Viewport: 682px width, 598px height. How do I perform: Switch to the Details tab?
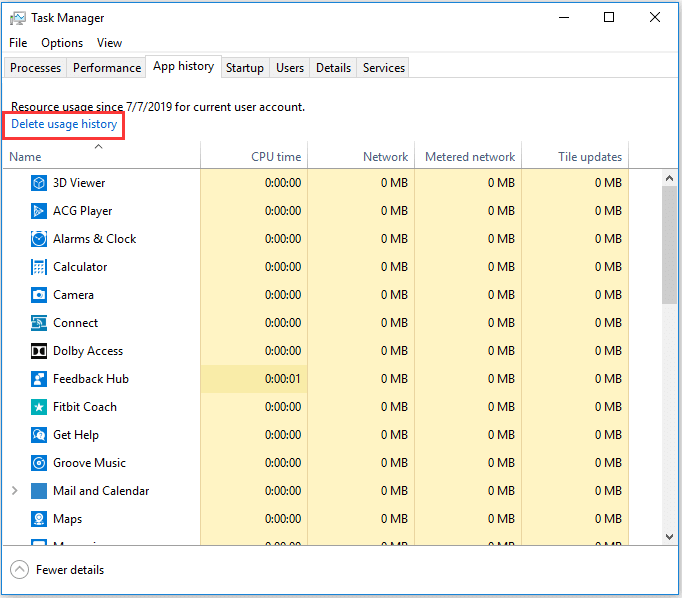coord(333,68)
